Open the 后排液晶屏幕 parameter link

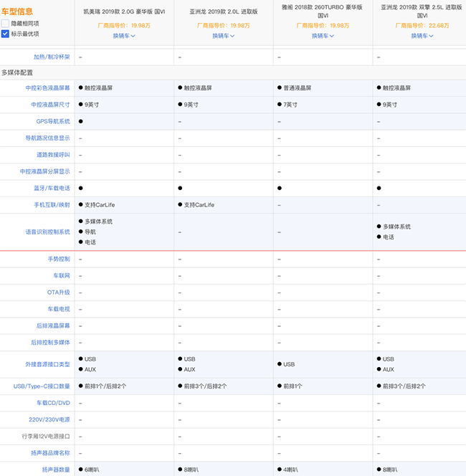[53, 325]
